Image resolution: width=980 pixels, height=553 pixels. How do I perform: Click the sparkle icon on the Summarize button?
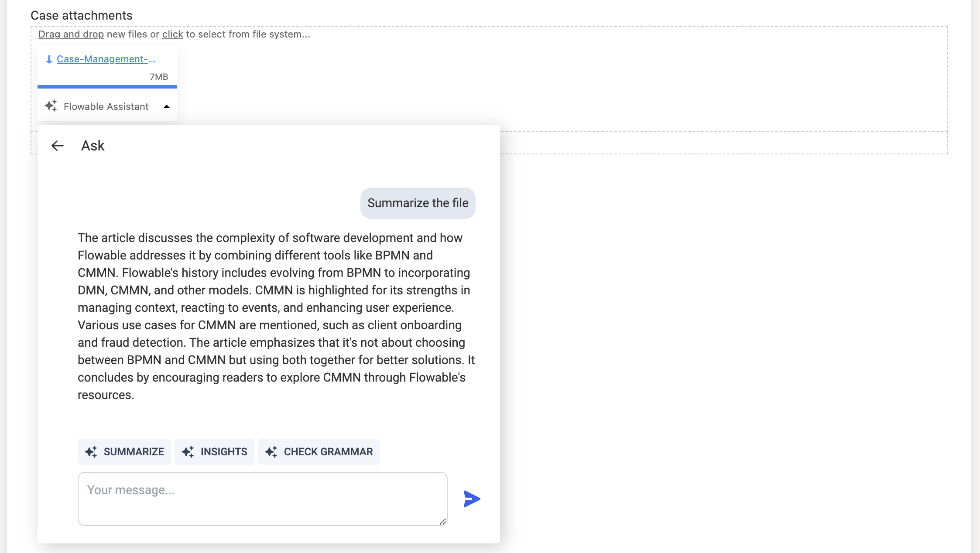[x=91, y=452]
